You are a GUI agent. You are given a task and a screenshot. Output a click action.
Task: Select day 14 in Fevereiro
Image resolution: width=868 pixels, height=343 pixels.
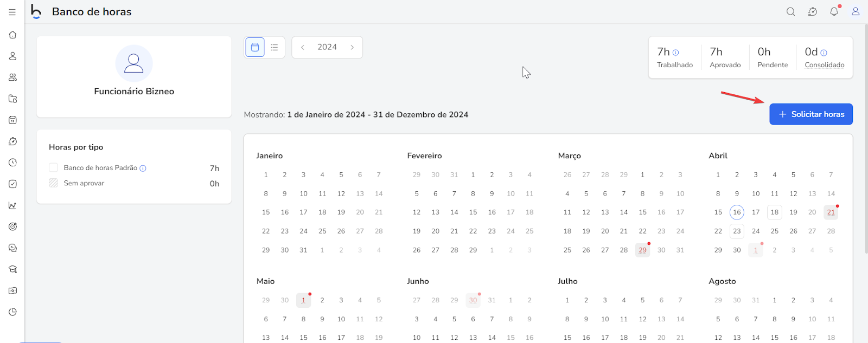(454, 212)
